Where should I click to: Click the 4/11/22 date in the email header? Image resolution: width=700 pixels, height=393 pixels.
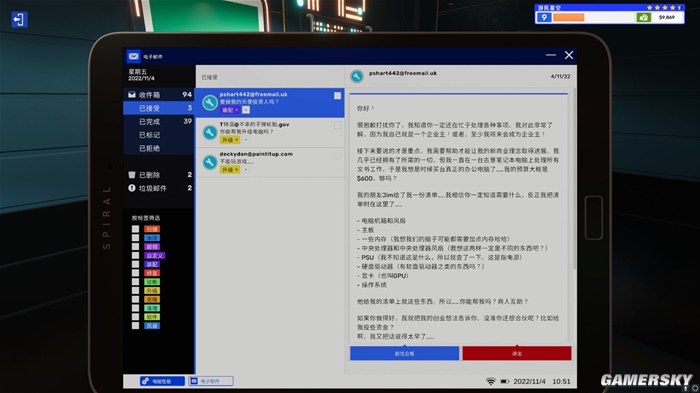560,76
